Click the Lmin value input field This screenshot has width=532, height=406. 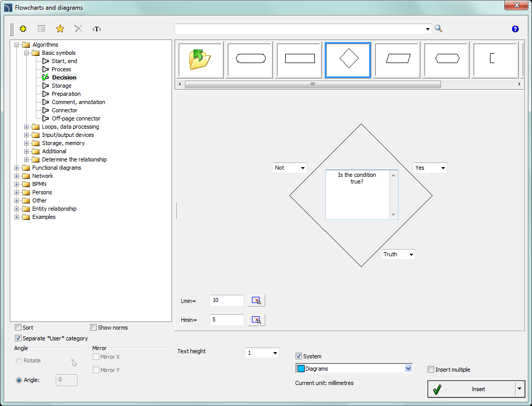click(x=227, y=300)
